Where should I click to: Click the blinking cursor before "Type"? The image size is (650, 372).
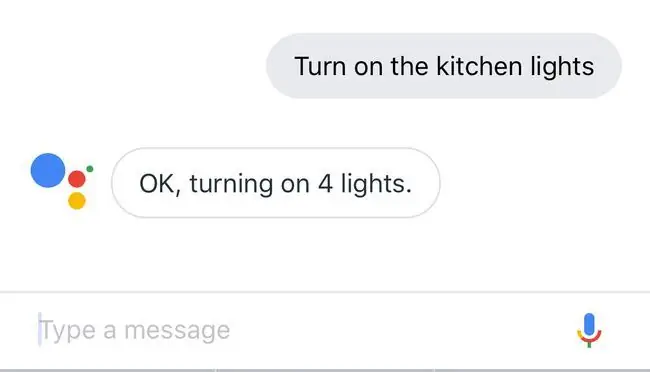[x=40, y=329]
